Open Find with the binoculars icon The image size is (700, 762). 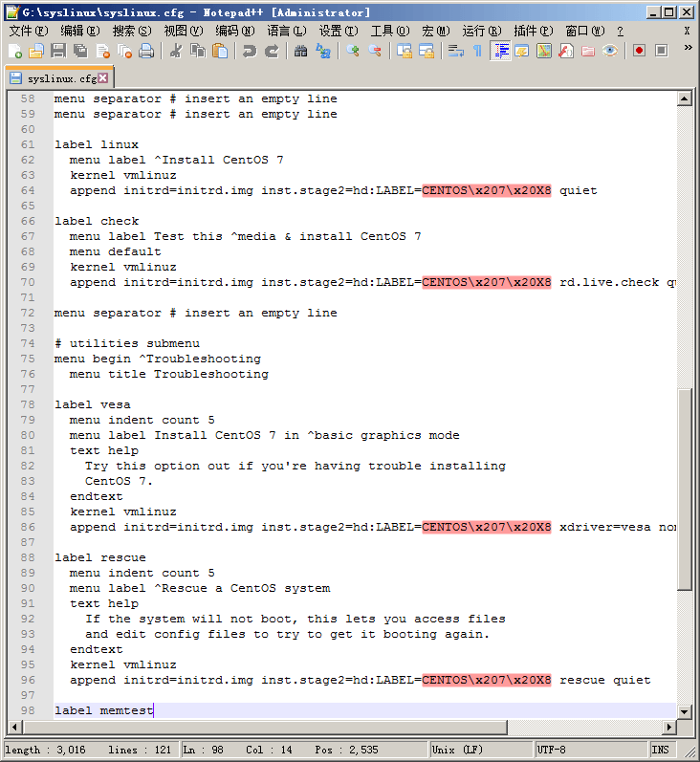pos(300,52)
